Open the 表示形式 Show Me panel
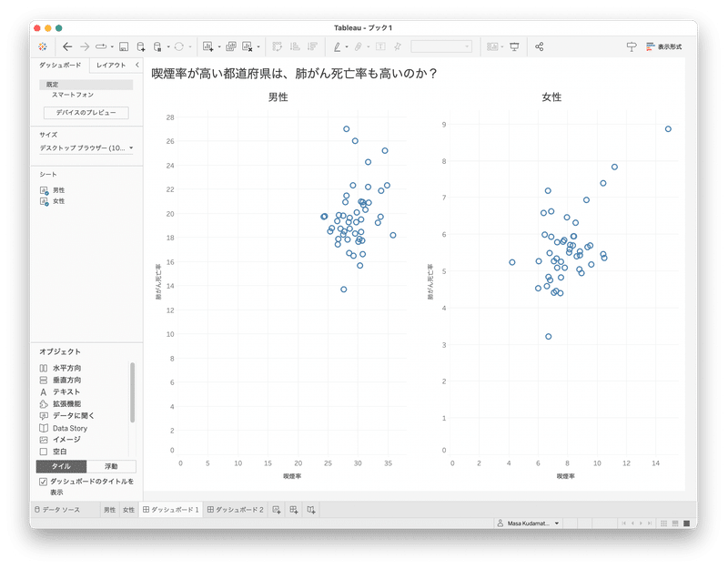This screenshot has width=728, height=569. [x=664, y=46]
